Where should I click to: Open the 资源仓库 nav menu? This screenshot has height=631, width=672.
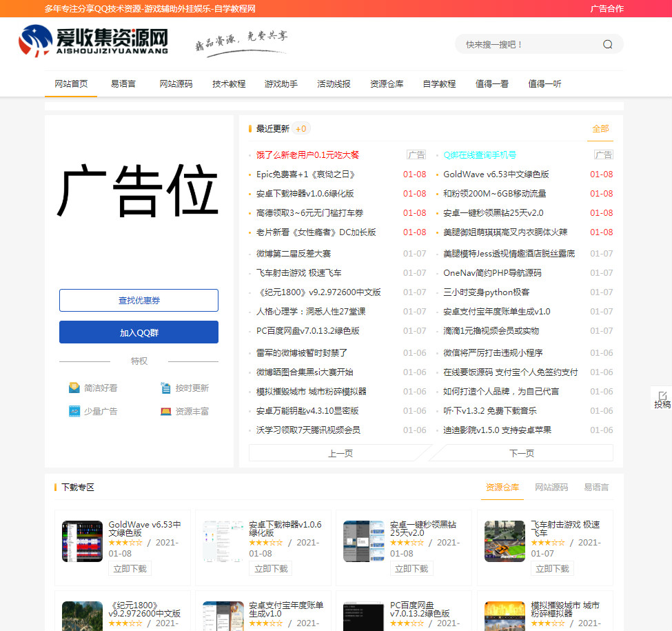(x=387, y=83)
